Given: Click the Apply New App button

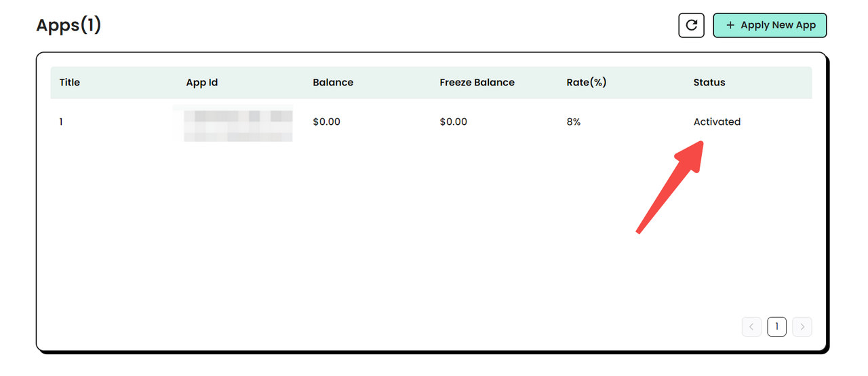Looking at the screenshot, I should pyautogui.click(x=770, y=25).
